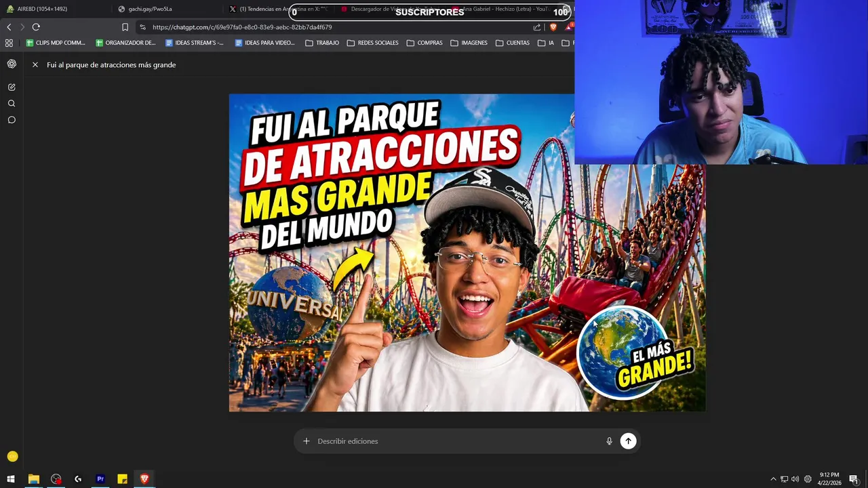Click the yellow profile avatar in sidebar

tap(12, 456)
